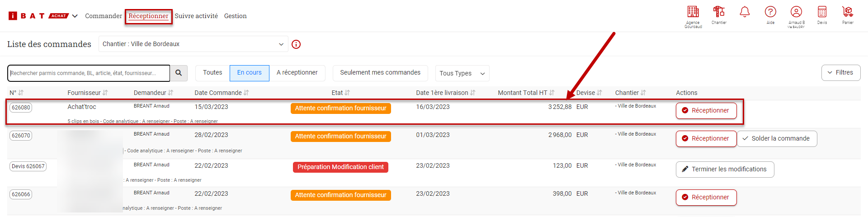
Task: Open the Devis calculator icon
Action: point(822,12)
